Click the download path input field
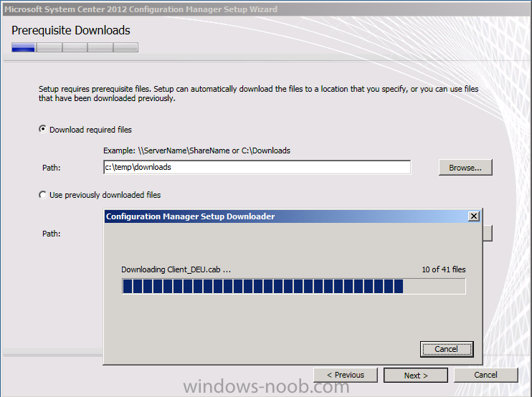The height and width of the screenshot is (397, 532). (x=257, y=167)
